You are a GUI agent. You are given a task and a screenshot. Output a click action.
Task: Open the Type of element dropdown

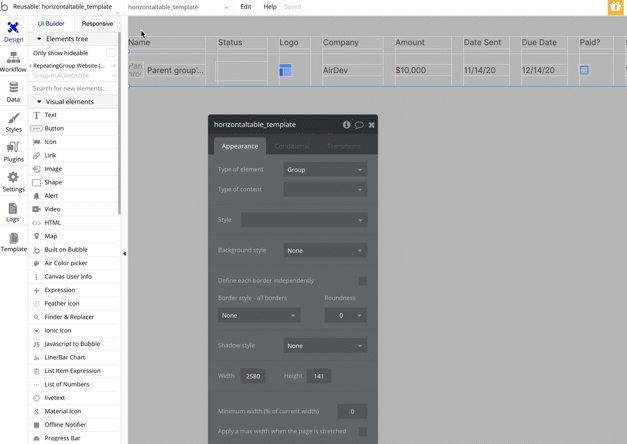325,170
